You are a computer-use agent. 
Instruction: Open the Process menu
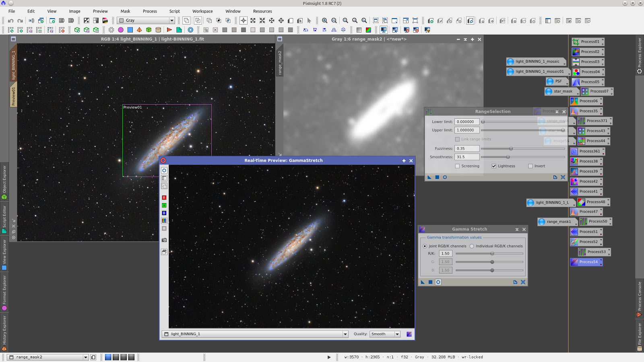coord(150,11)
